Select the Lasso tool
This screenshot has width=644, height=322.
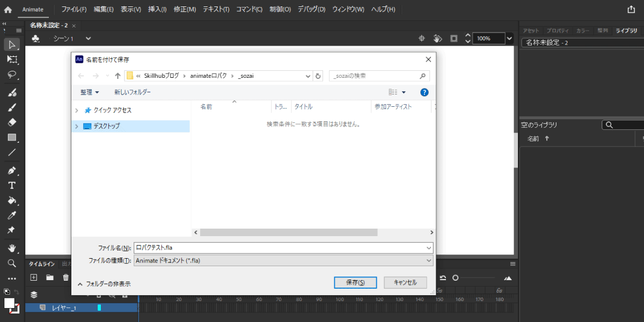12,75
